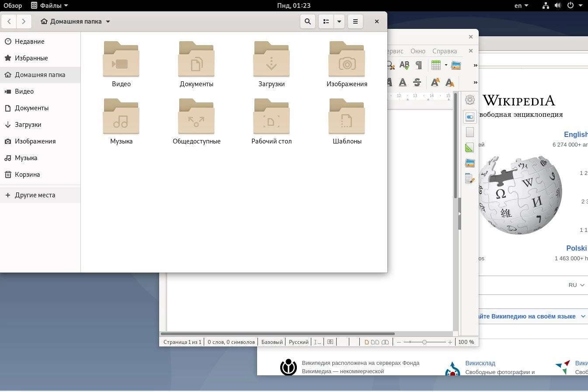
Task: Open en keyboard layout dropdown
Action: coord(521,6)
